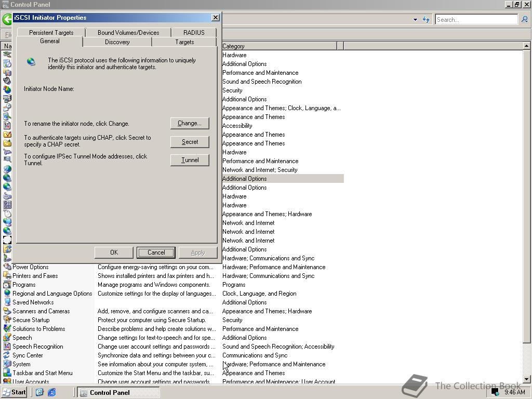Select the 'Accessibility' category cell
This screenshot has width=532, height=399.
click(237, 126)
